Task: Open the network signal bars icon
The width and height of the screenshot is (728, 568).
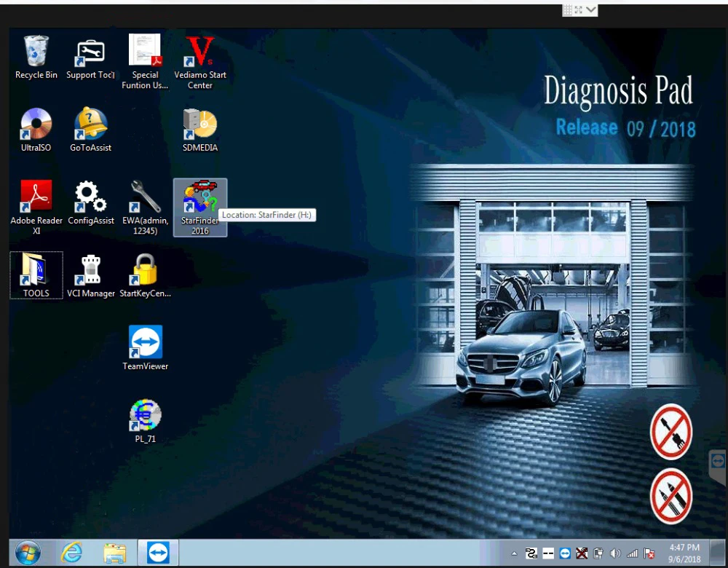Action: coord(632,553)
